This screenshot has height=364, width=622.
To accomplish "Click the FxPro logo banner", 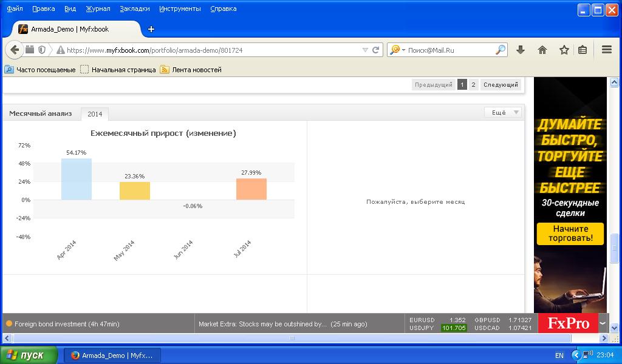I will point(568,323).
